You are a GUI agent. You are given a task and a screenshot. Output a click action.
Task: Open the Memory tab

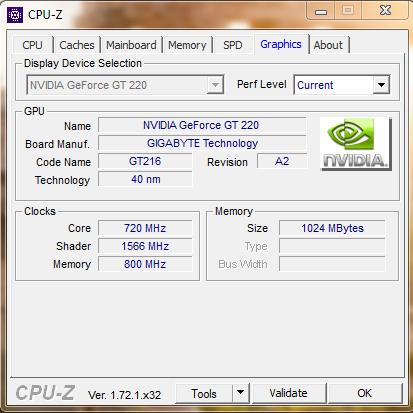tap(187, 45)
